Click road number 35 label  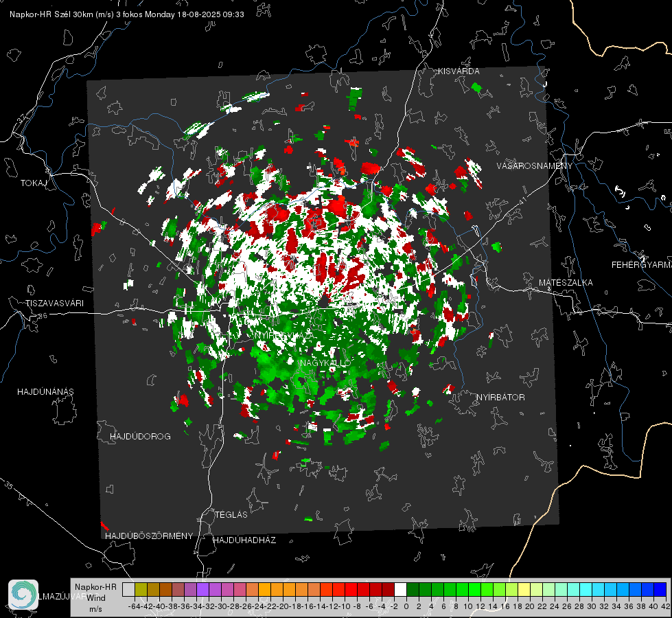click(x=8, y=485)
